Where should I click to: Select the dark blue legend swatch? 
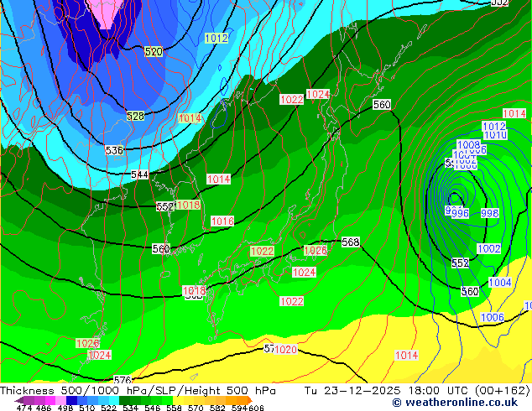pos(71,400)
